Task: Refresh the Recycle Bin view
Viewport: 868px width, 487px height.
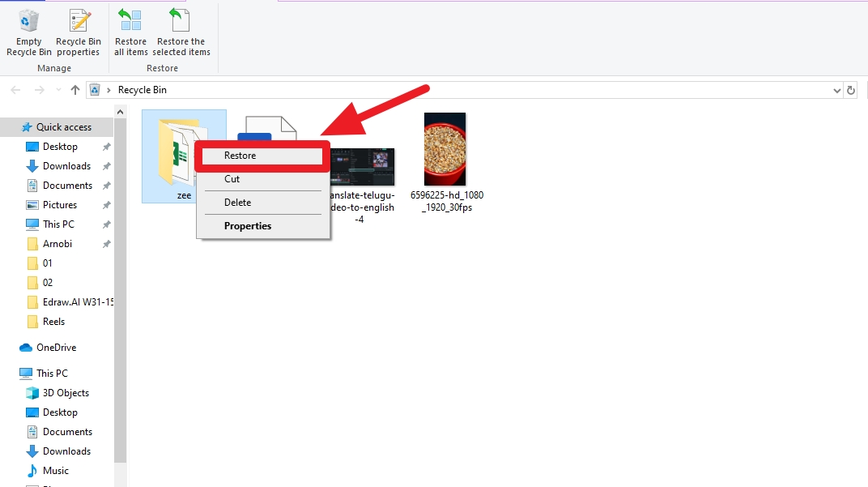Action: click(x=851, y=90)
